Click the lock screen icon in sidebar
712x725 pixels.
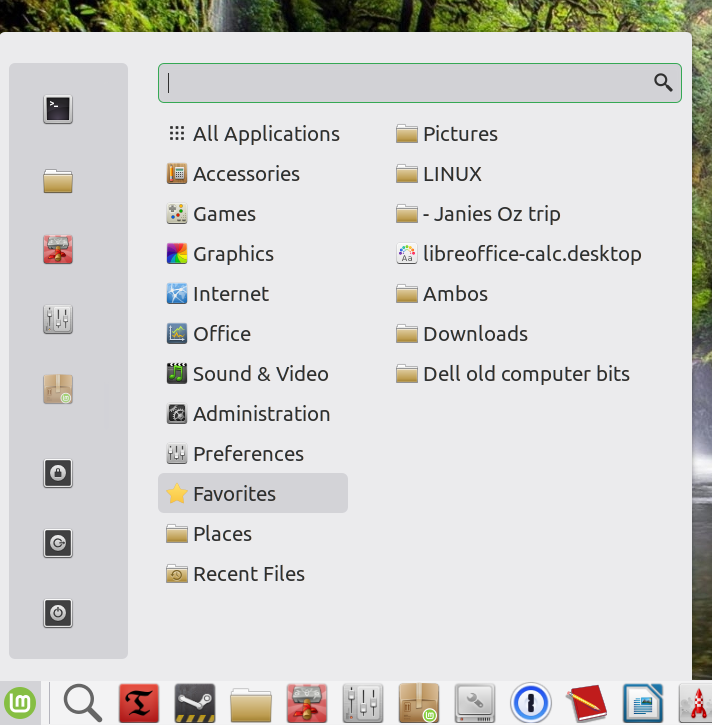[x=58, y=473]
